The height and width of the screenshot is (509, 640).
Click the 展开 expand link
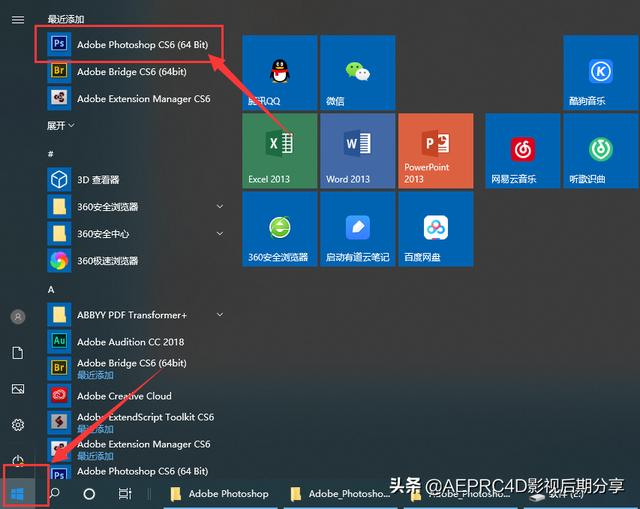pos(60,126)
